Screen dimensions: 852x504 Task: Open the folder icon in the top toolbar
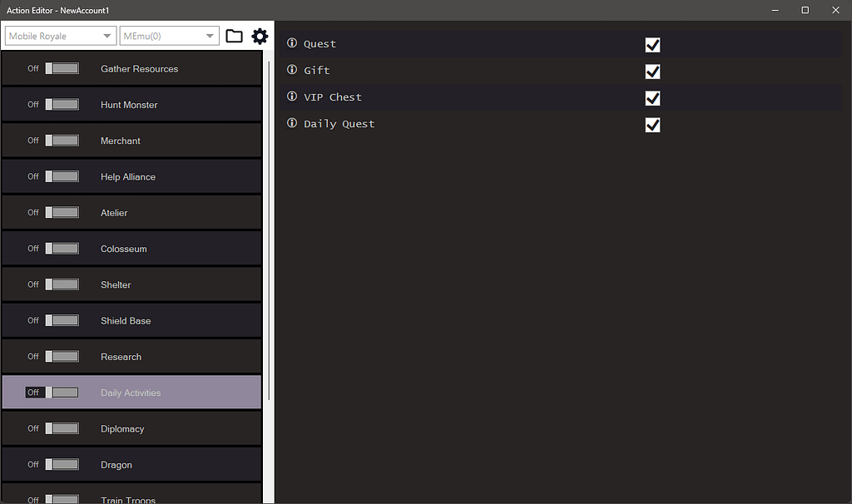point(234,36)
